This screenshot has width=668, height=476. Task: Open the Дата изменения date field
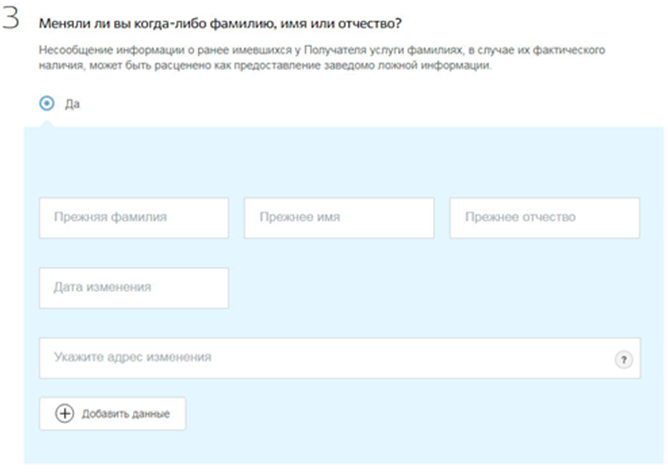134,288
